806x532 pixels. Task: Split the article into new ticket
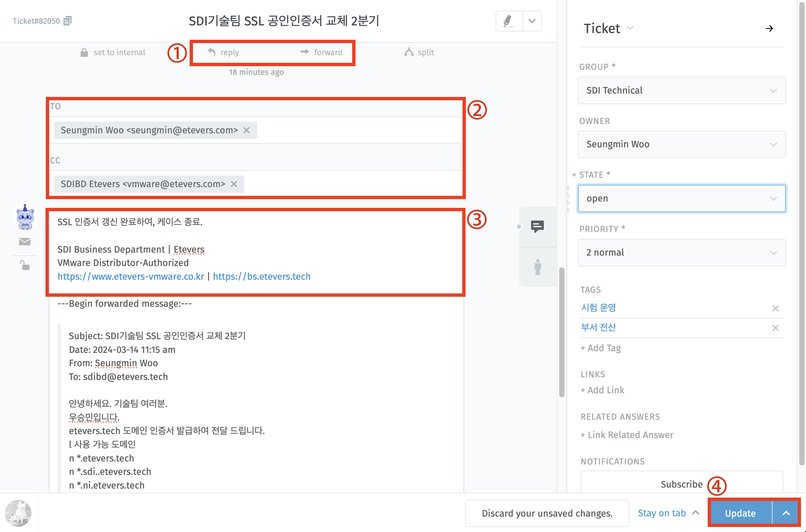(419, 52)
